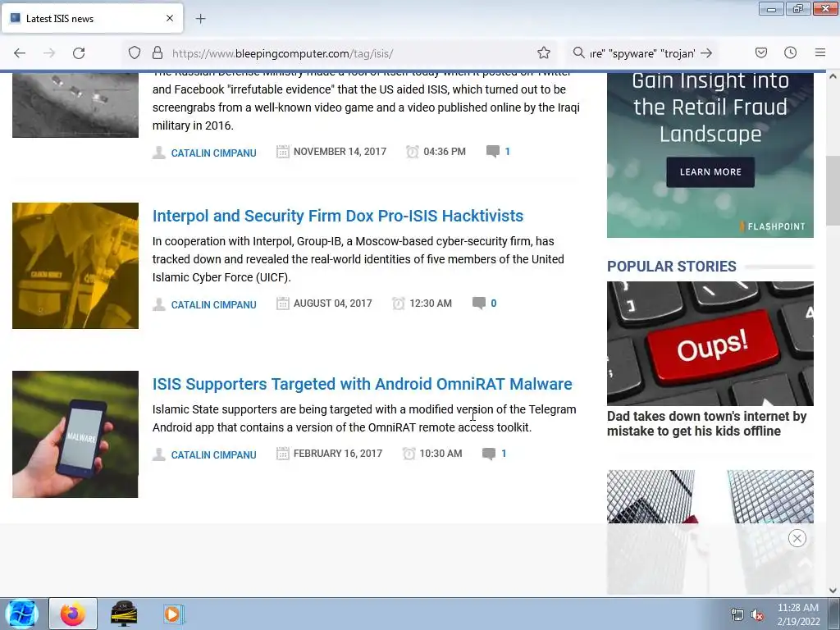Close the Latest ISIS news tab
The image size is (840, 630).
[x=170, y=18]
